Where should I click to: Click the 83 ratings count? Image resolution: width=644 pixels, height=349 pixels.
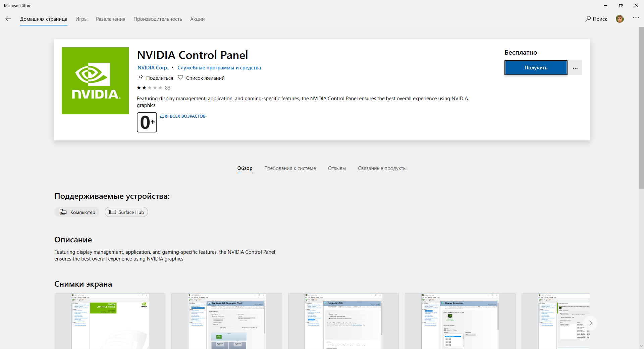pos(168,88)
